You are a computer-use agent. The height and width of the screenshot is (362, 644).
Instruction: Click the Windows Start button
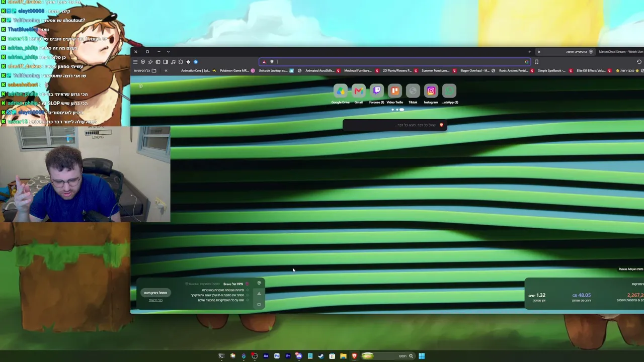pyautogui.click(x=422, y=356)
